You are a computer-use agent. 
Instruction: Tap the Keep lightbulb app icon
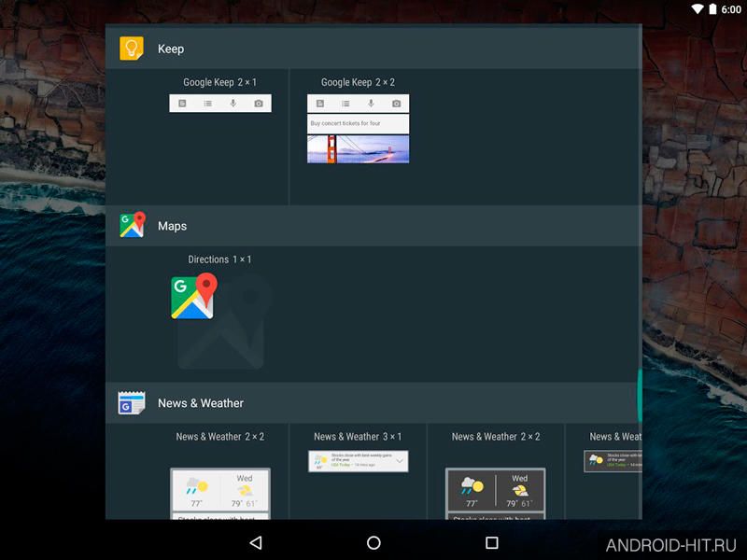pyautogui.click(x=132, y=49)
